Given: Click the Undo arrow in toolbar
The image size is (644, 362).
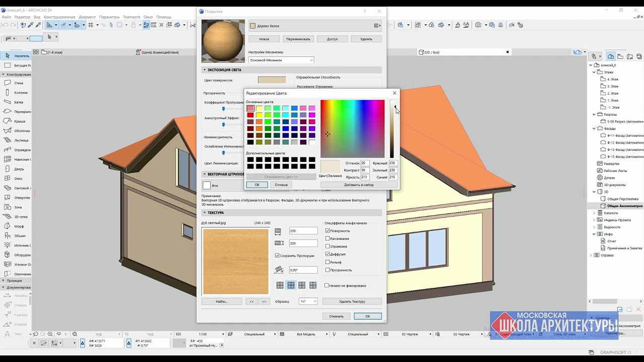Looking at the screenshot, I should pos(5,25).
